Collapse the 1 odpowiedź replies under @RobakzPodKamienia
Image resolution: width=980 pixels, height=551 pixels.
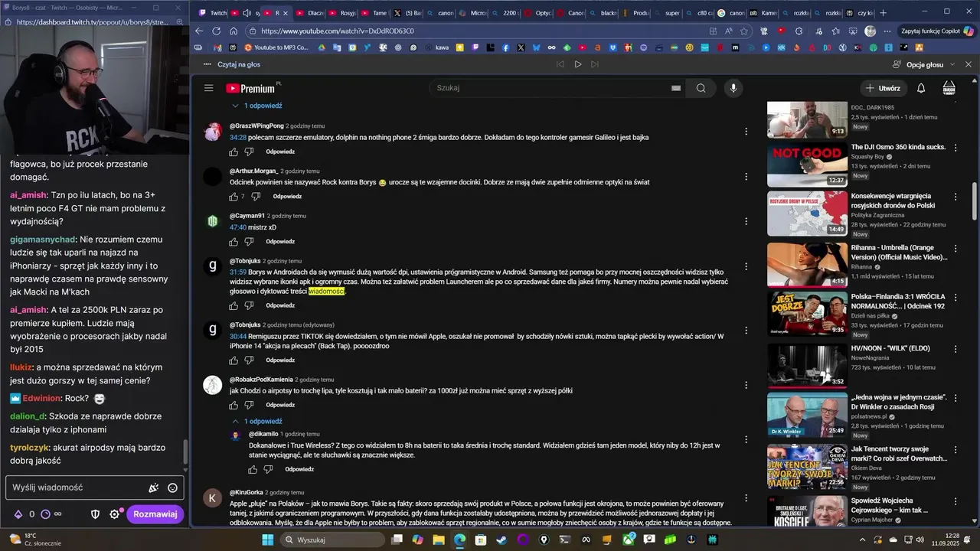257,422
